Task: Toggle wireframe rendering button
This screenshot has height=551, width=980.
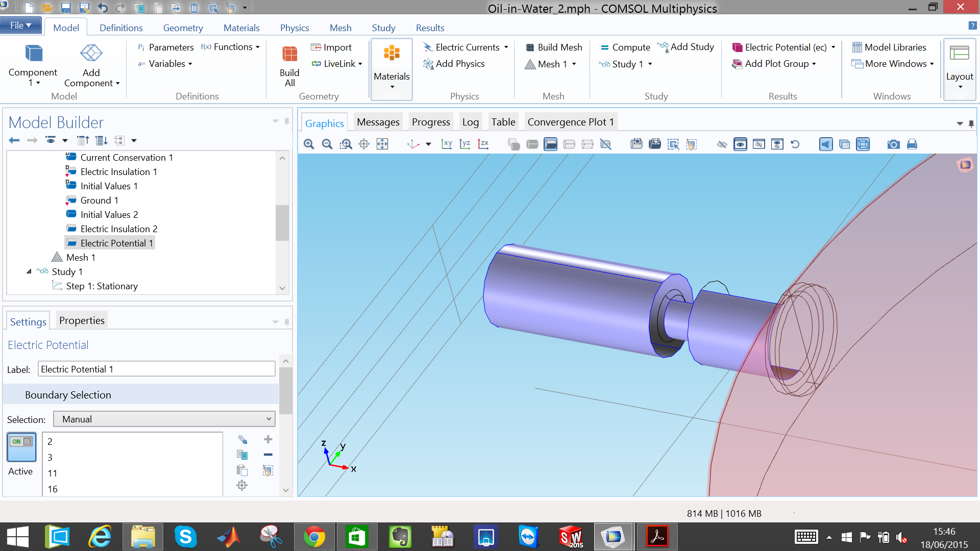Action: click(x=863, y=144)
